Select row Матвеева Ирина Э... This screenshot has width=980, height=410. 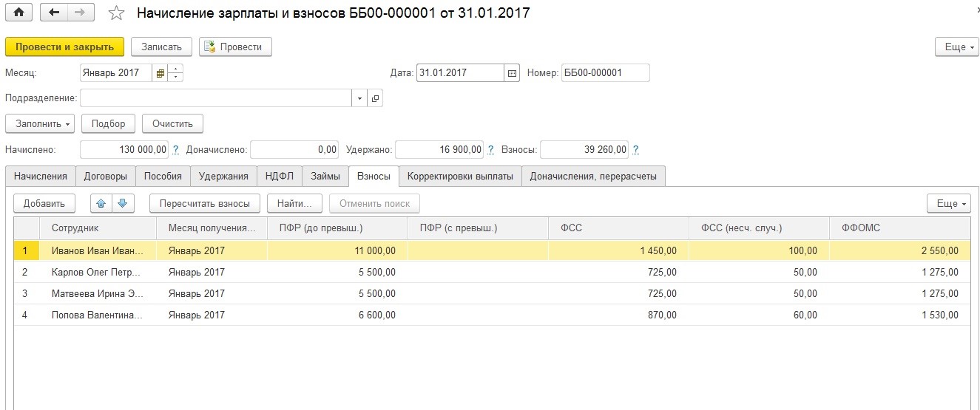point(492,293)
